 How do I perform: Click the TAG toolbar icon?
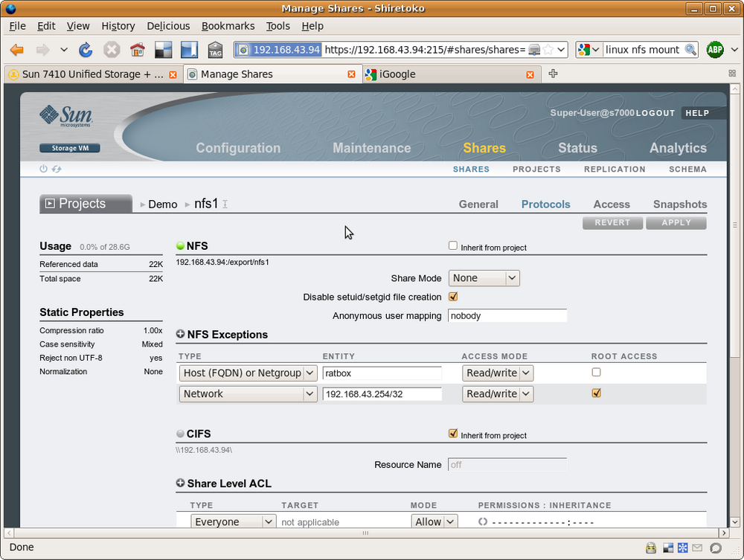[x=216, y=50]
